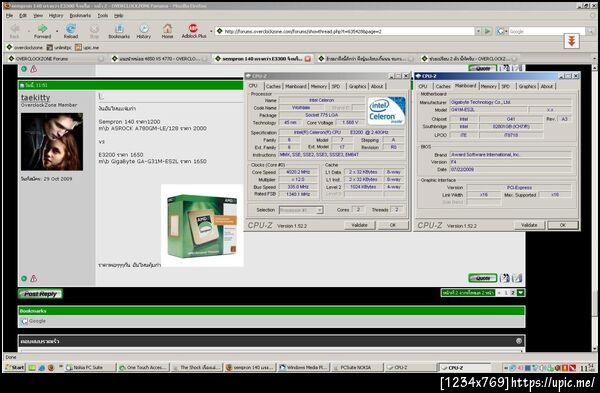Open the address bar URL history dropdown

coord(478,31)
